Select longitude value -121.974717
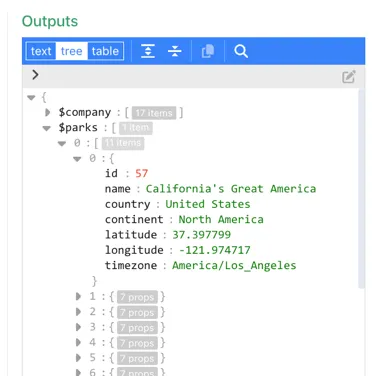The width and height of the screenshot is (377, 376). pos(215,250)
